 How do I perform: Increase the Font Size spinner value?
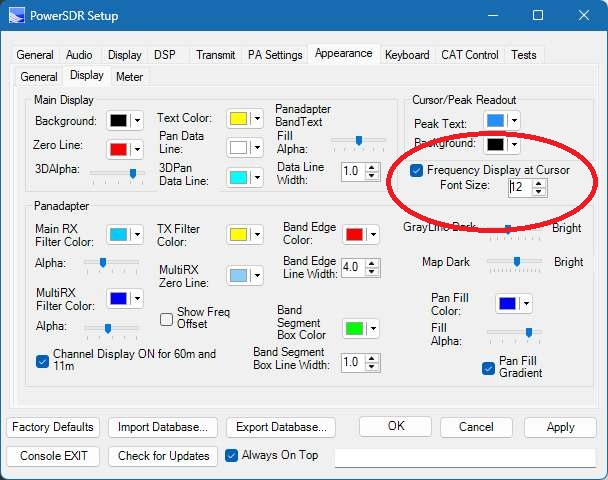pyautogui.click(x=539, y=183)
